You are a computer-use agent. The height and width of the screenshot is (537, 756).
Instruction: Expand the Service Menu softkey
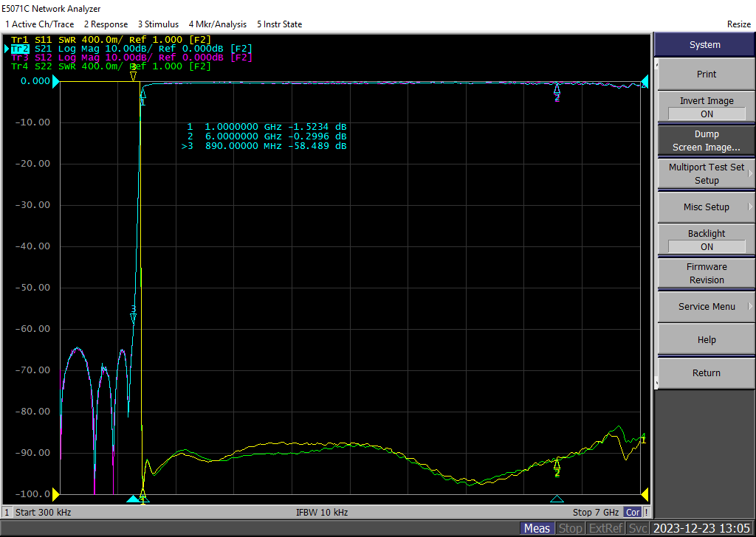point(706,307)
